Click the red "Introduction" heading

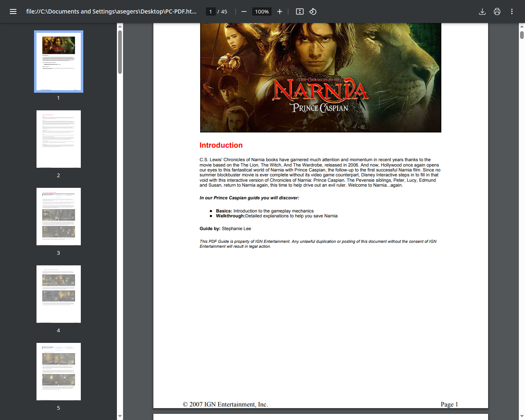(221, 145)
